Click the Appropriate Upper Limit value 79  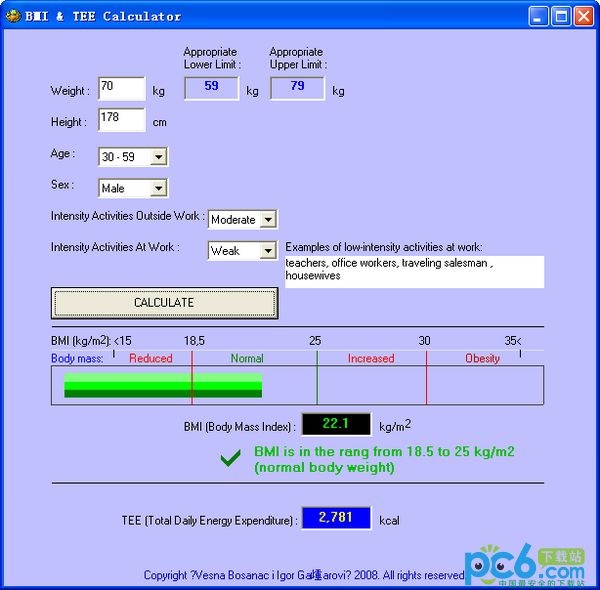(297, 88)
